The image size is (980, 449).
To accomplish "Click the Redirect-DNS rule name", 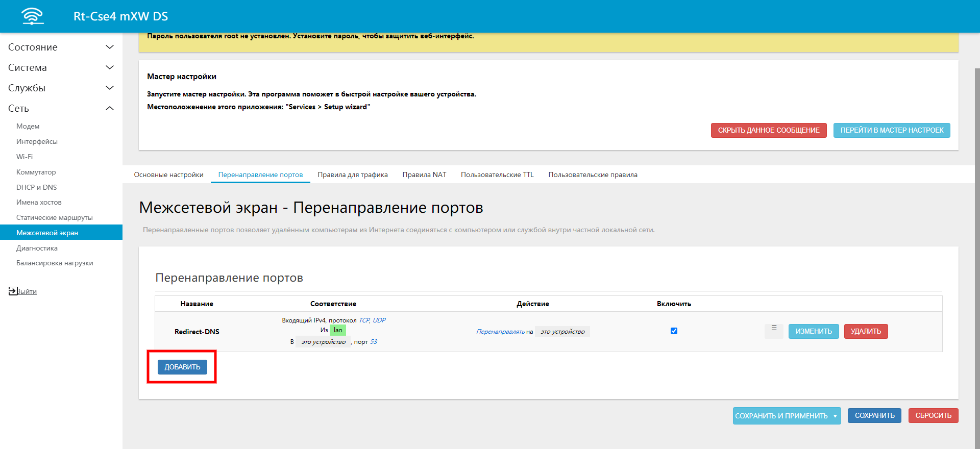I will point(197,332).
